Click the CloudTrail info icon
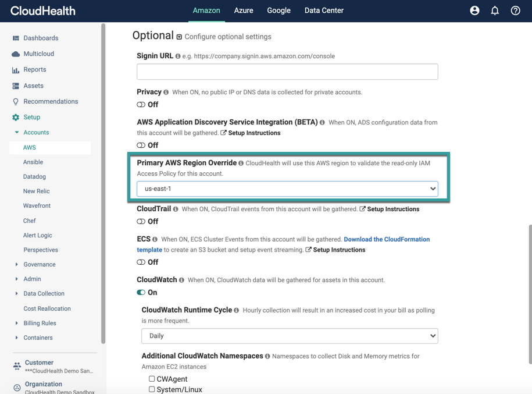532x394 pixels. click(x=176, y=209)
